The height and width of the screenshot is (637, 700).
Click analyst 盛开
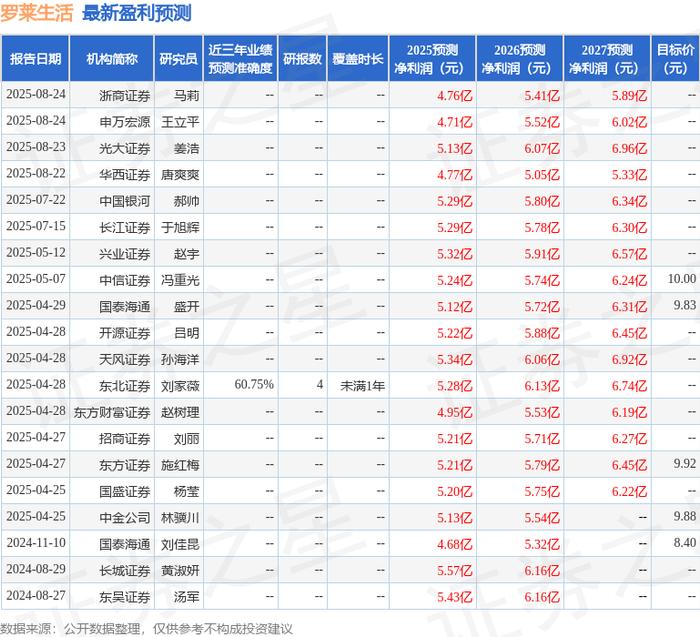click(187, 307)
